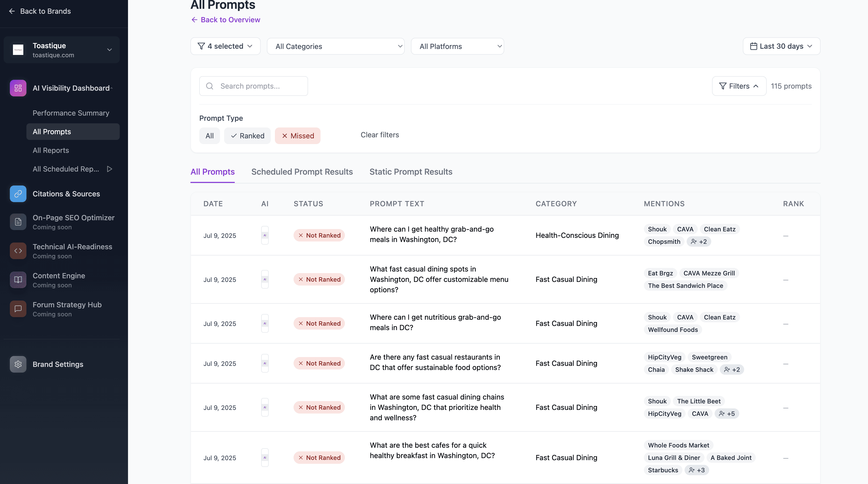Click play icon beside All Scheduled Reports
868x484 pixels.
[110, 169]
